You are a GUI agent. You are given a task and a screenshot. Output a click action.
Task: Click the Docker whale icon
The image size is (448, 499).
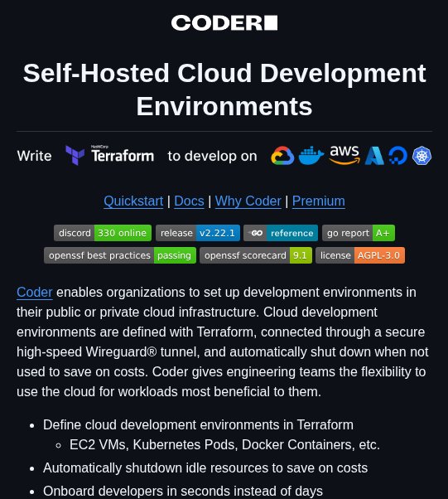click(x=311, y=155)
